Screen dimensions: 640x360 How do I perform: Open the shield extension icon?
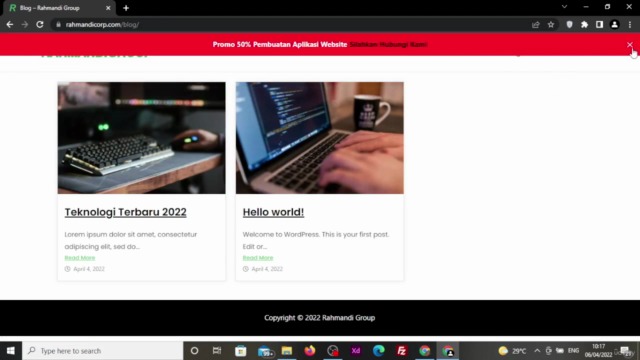[569, 24]
